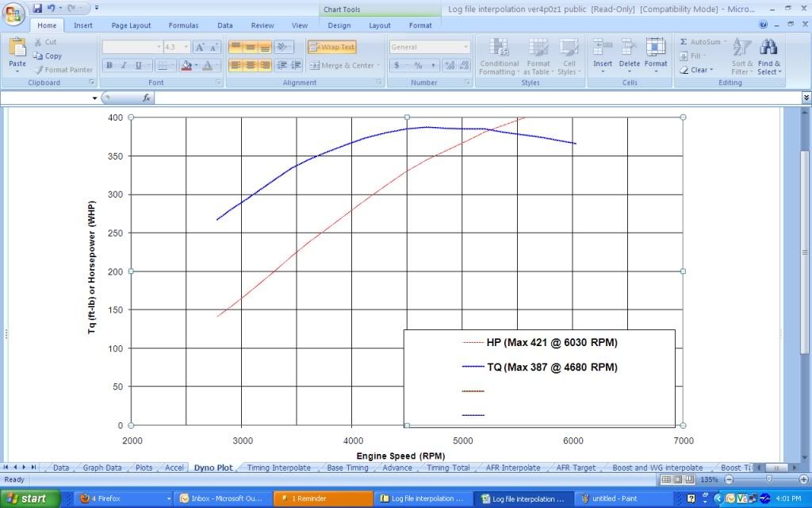Screen dimensions: 812x508
Task: Open Excel Help question mark icon
Action: (763, 25)
